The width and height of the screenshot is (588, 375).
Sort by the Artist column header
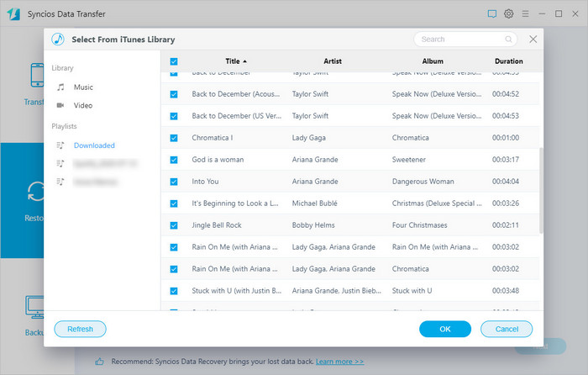pos(333,61)
